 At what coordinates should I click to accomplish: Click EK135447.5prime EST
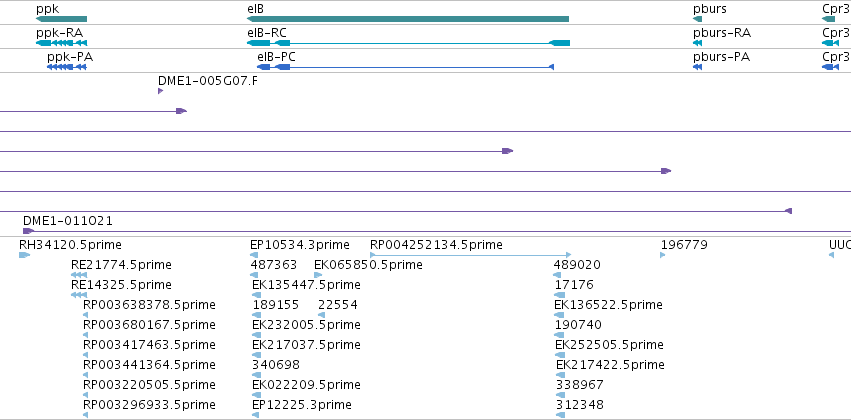pos(306,285)
